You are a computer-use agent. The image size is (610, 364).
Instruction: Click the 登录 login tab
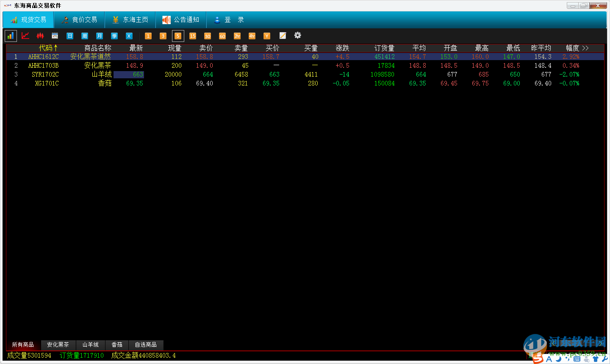pos(229,20)
